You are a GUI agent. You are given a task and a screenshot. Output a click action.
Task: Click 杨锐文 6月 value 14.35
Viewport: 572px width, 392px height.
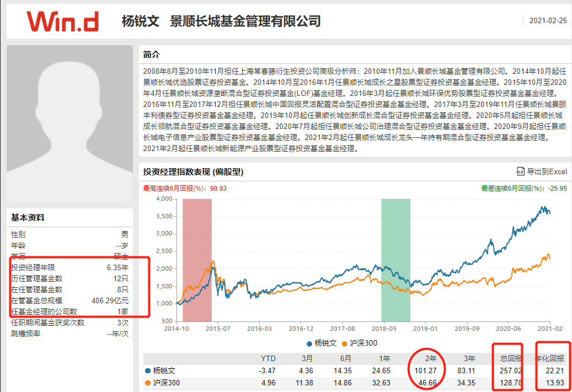pos(343,371)
